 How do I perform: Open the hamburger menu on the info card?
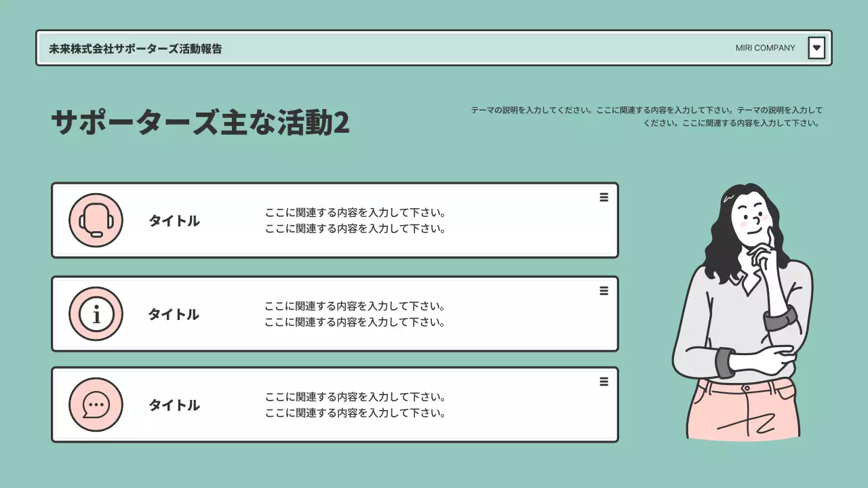[x=604, y=290]
